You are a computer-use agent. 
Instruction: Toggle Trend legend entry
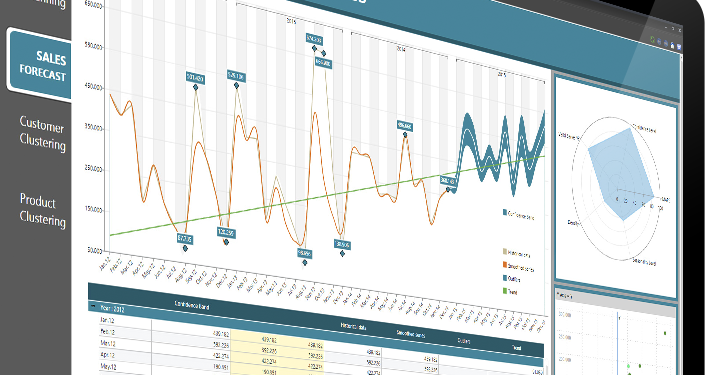tap(510, 292)
